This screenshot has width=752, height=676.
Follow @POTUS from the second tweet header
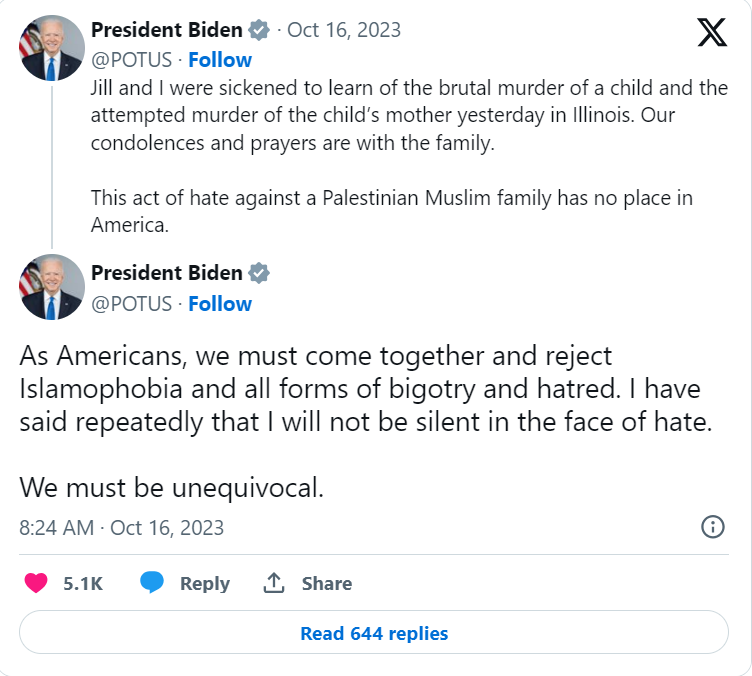point(220,303)
